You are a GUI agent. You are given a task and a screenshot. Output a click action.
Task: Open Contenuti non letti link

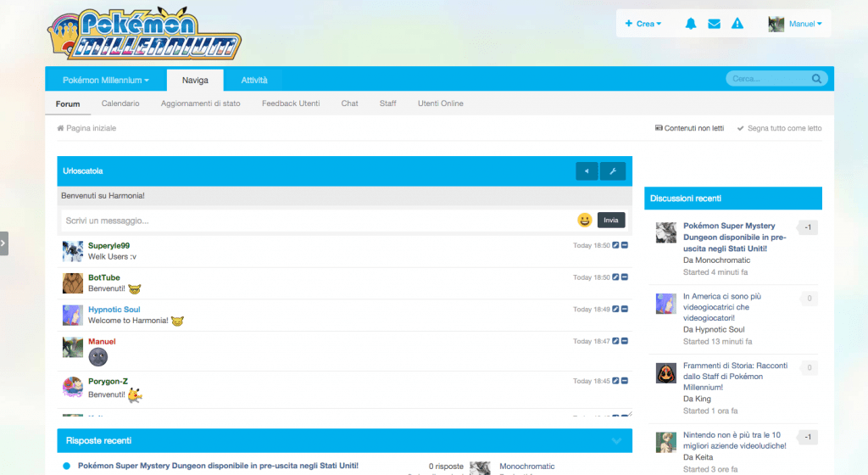pos(689,128)
